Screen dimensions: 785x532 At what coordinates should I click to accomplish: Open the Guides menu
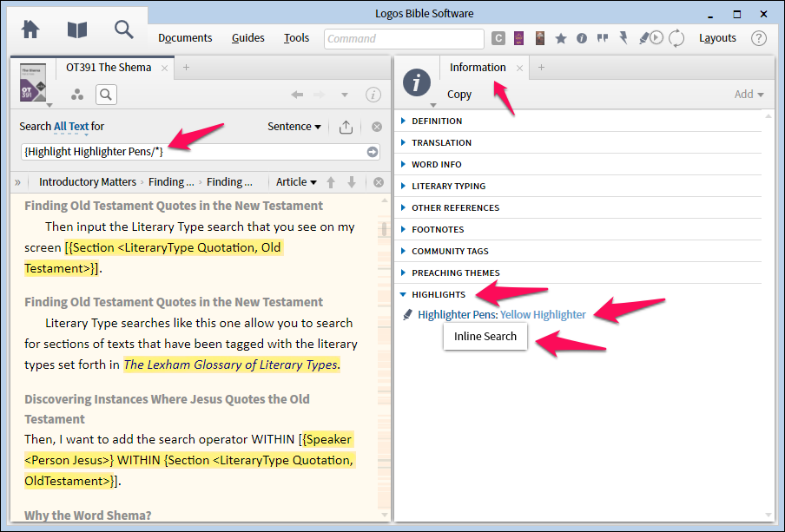pyautogui.click(x=247, y=38)
